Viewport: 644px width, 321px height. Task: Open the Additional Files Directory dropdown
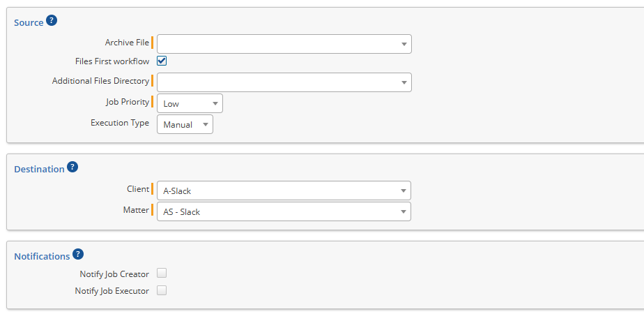[x=284, y=82]
